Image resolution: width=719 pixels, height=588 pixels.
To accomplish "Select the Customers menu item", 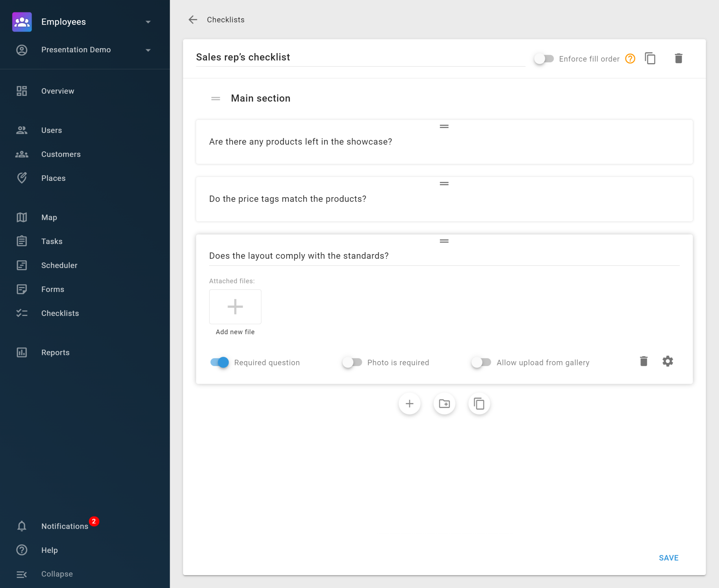I will 61,154.
